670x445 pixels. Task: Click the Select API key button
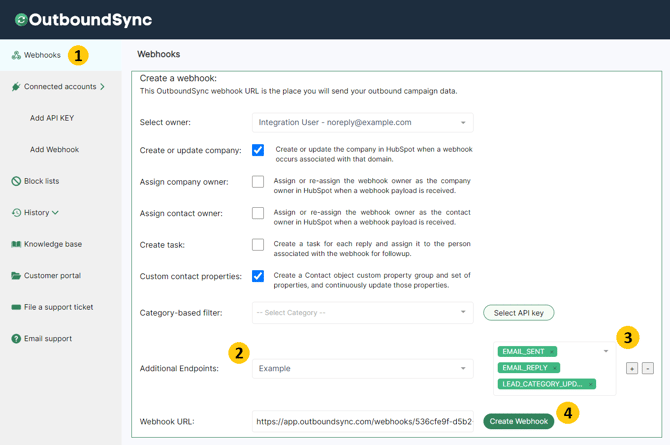point(519,313)
